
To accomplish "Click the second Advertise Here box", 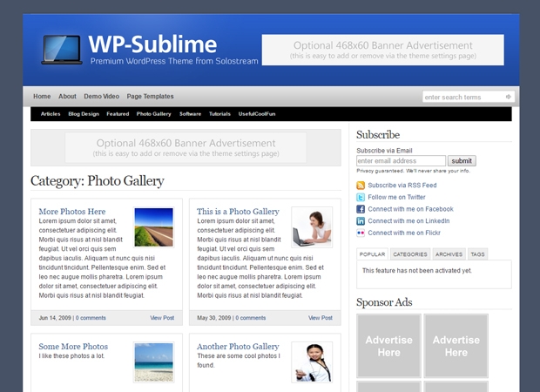I will (x=456, y=346).
